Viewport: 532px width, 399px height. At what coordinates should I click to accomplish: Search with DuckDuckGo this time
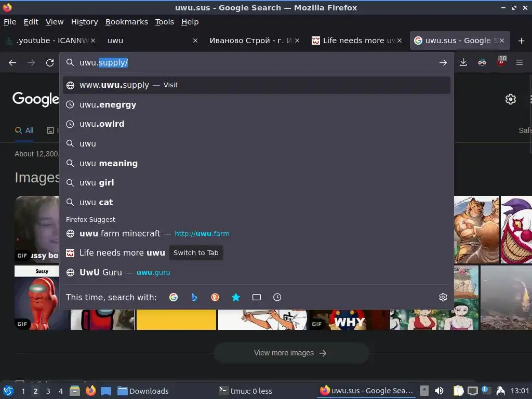click(x=215, y=297)
